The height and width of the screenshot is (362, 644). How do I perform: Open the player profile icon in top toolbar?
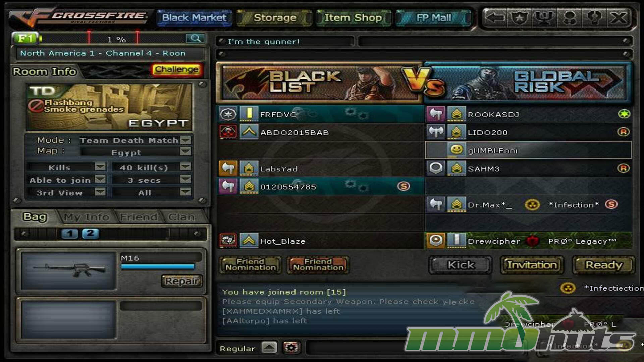click(569, 17)
